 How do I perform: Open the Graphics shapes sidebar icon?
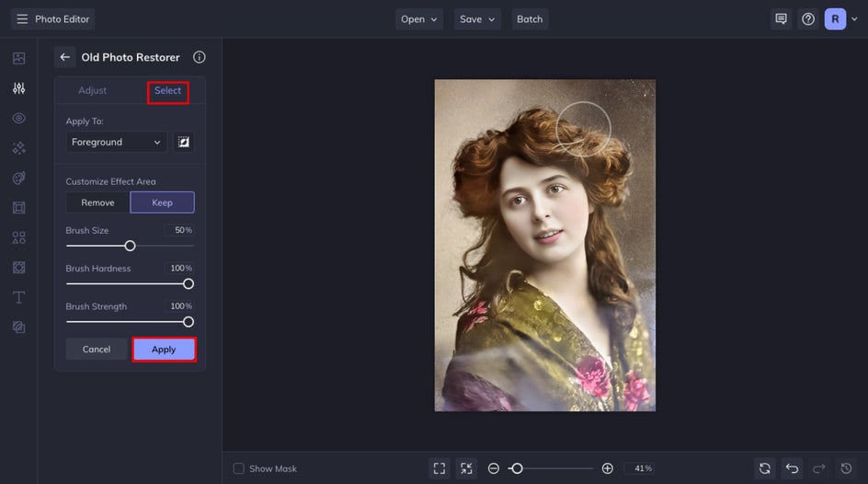coord(18,237)
